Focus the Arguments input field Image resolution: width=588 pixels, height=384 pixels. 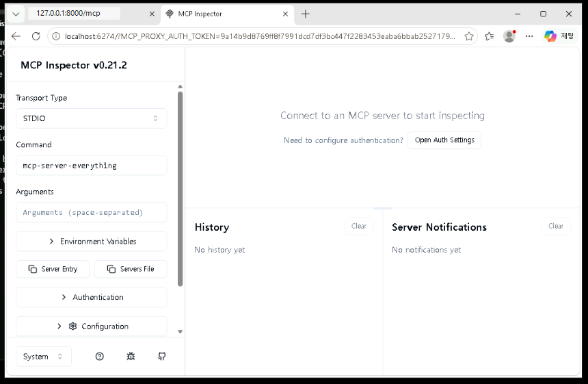[x=91, y=212]
